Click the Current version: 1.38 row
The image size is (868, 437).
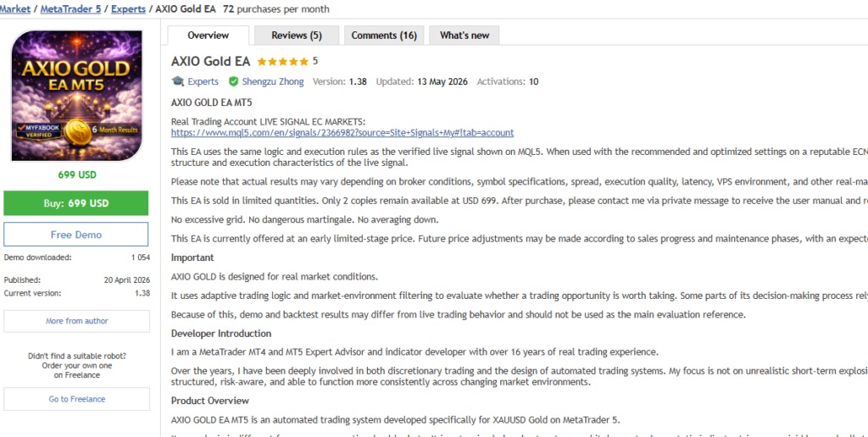(x=77, y=293)
